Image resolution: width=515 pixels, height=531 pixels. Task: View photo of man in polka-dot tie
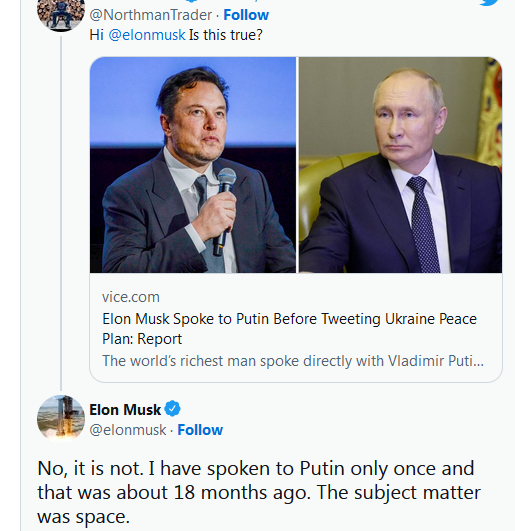pos(400,165)
